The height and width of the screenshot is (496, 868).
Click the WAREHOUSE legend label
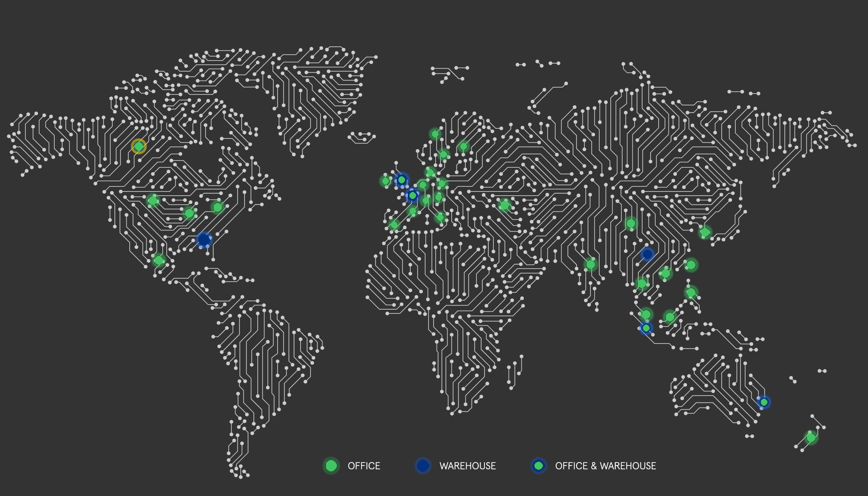tap(467, 466)
